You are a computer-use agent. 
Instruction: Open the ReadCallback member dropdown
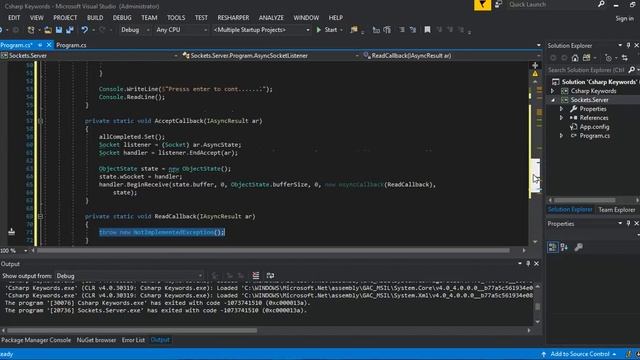coord(538,56)
